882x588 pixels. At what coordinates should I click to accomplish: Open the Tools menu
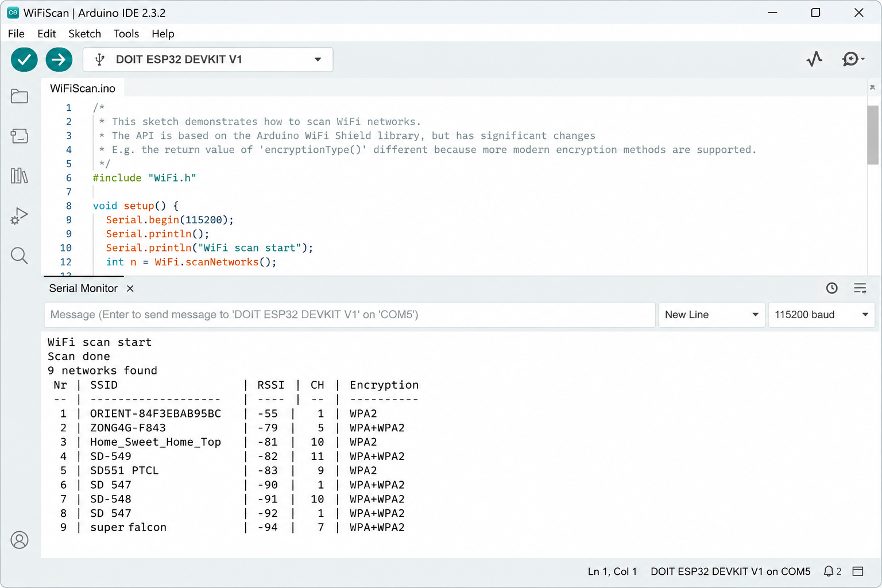pyautogui.click(x=126, y=34)
